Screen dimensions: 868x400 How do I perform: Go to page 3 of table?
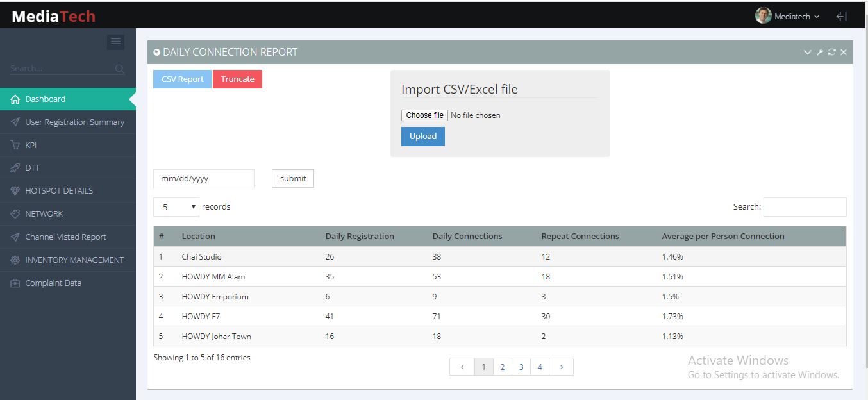521,367
